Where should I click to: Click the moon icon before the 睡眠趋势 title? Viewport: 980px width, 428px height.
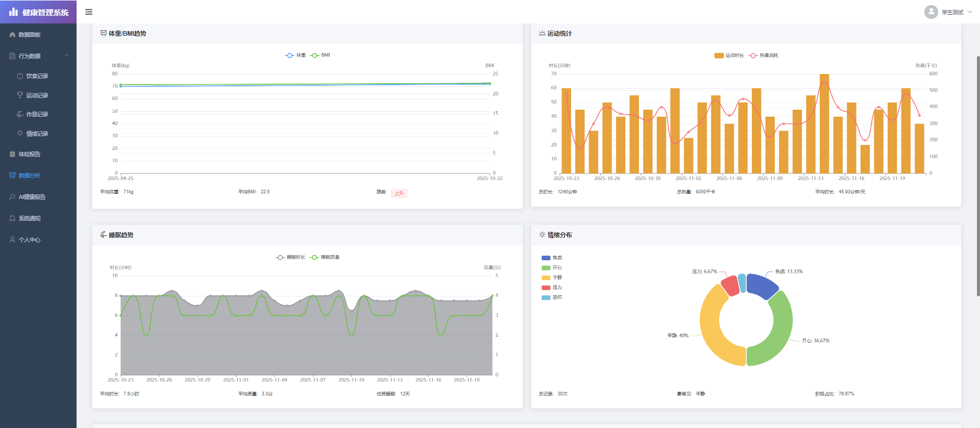click(104, 235)
